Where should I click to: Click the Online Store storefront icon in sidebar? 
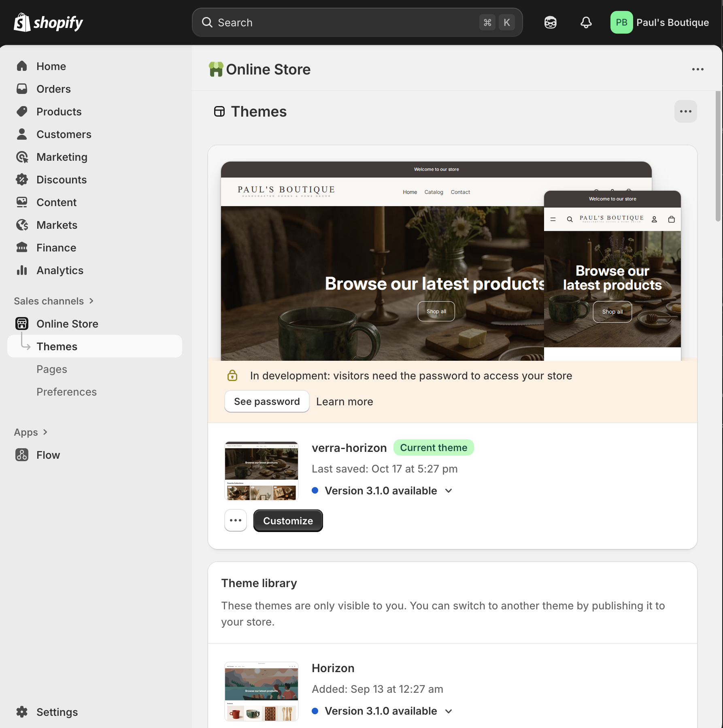click(22, 324)
